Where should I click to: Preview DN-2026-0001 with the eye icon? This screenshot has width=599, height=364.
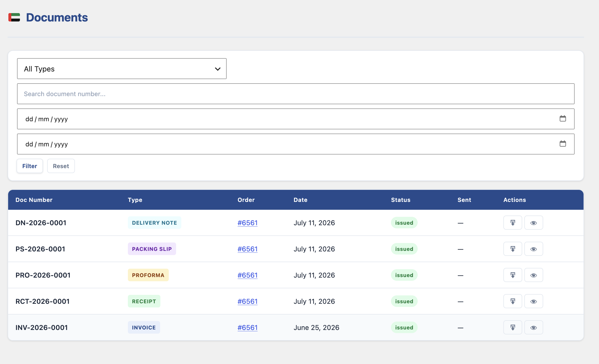pos(533,223)
